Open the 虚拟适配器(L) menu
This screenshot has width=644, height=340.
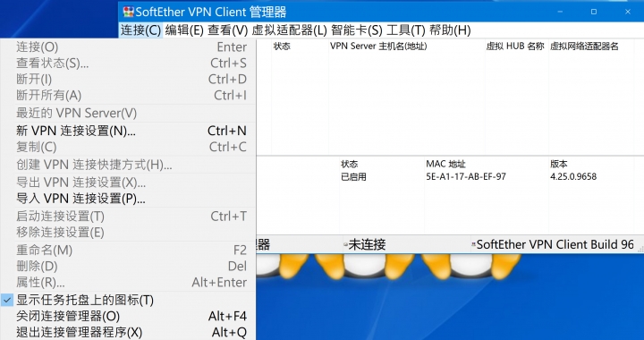click(289, 30)
